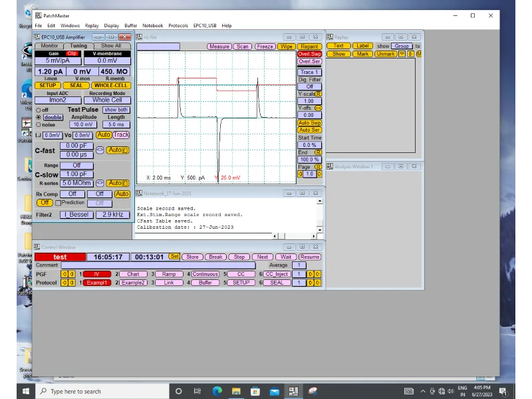
Task: Enable the Prediction checkbox
Action: pos(59,203)
